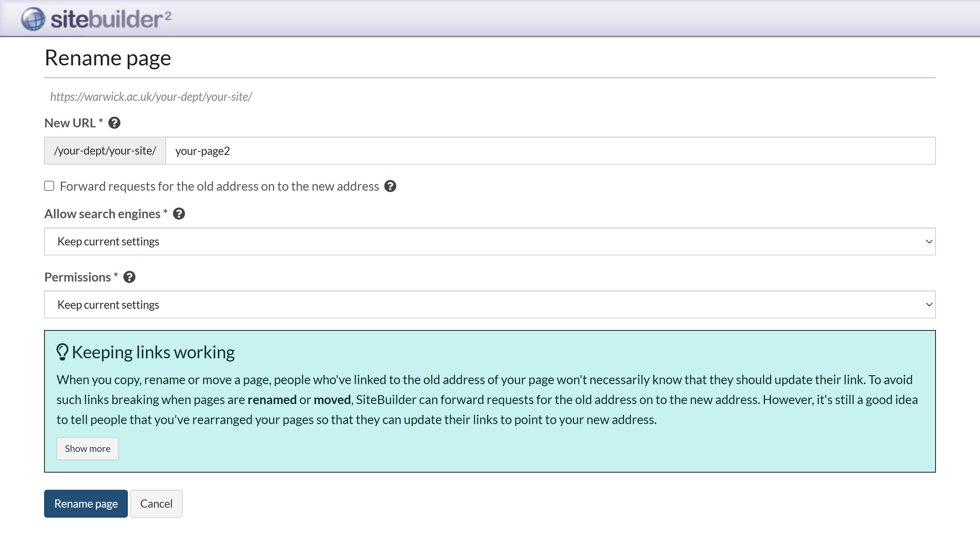Click the sitebuilder wordmark in header
The height and width of the screenshot is (550, 980).
point(110,20)
